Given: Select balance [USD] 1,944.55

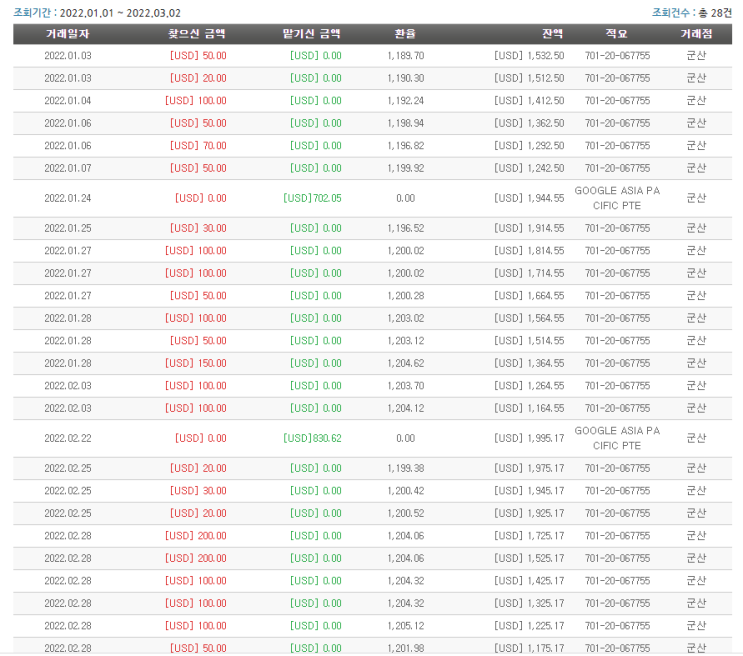Looking at the screenshot, I should [x=529, y=198].
